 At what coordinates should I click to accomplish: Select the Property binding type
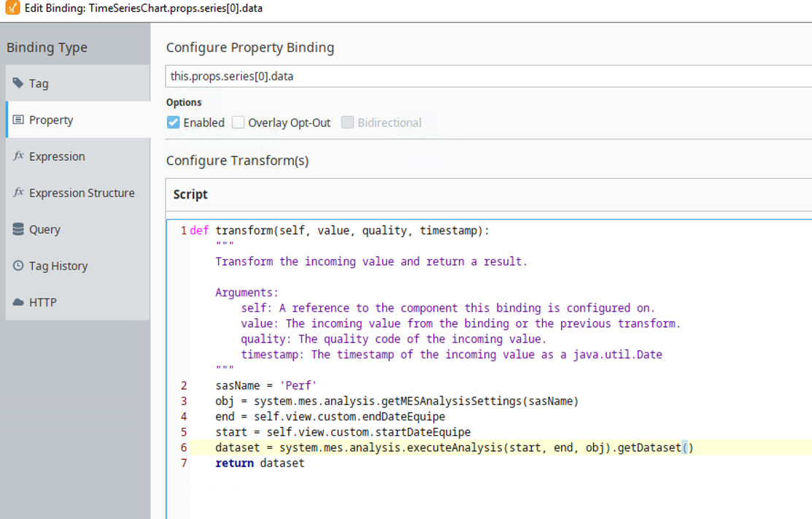coord(77,120)
